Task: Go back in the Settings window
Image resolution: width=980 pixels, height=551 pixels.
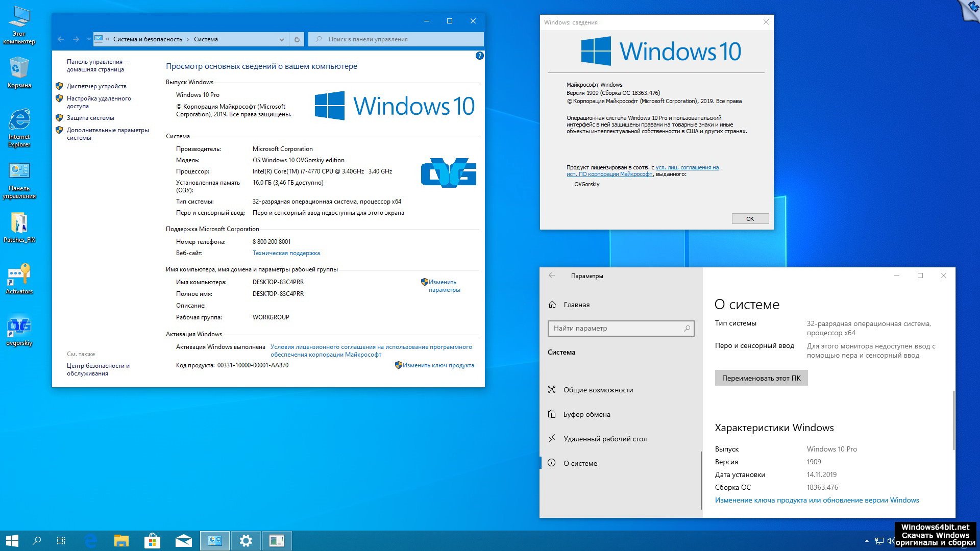Action: pos(552,275)
